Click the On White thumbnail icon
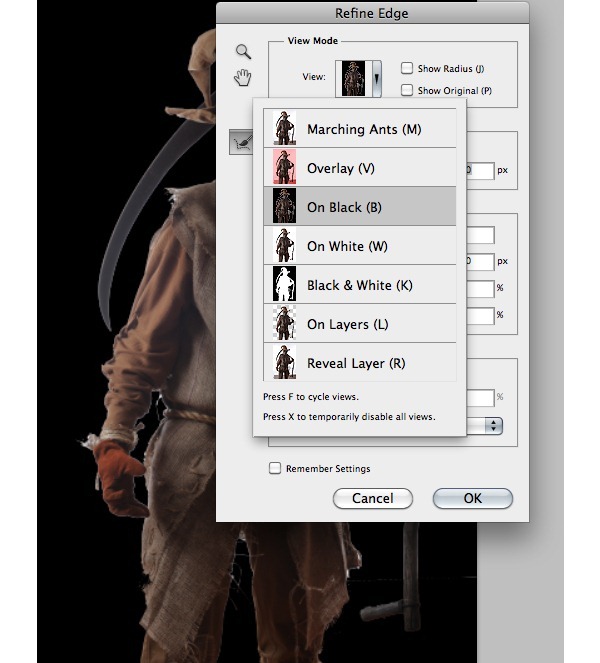The image size is (600, 663). pos(284,245)
